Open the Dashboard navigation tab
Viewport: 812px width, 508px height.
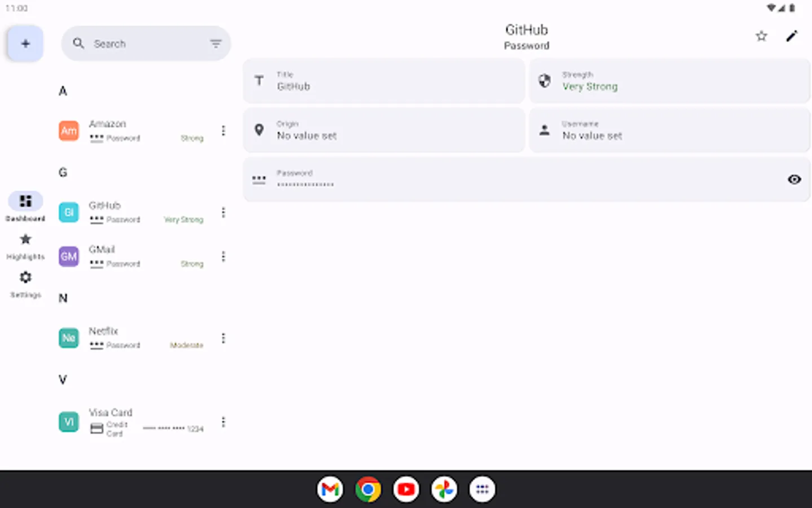25,207
